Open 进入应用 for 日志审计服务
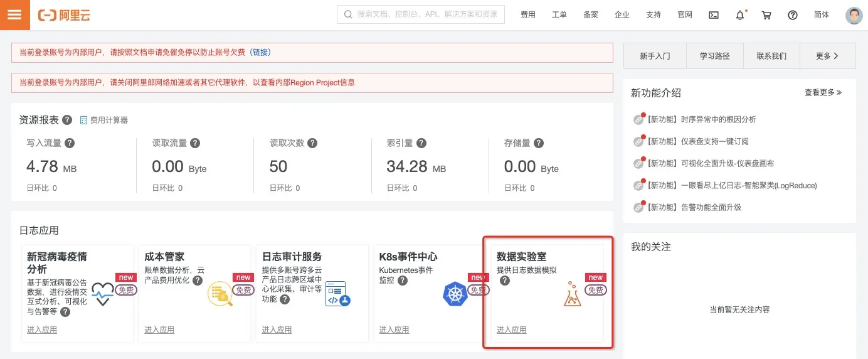The image size is (868, 359). (277, 330)
